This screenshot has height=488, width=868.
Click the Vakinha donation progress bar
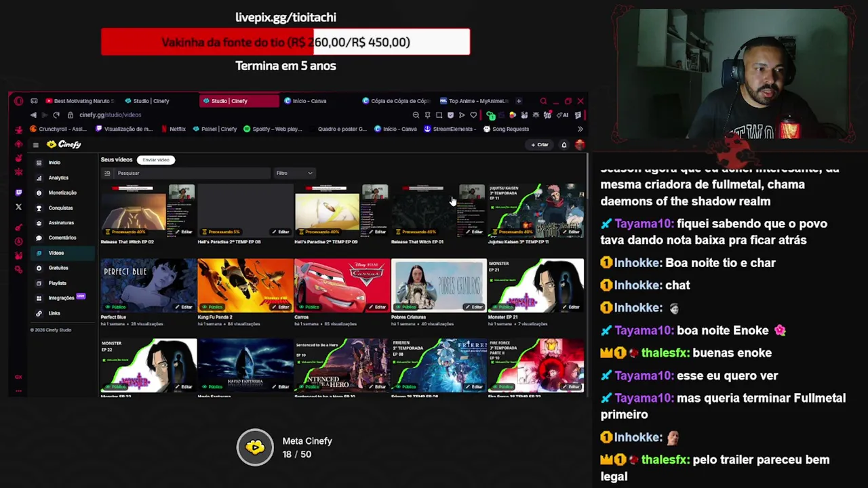[285, 42]
